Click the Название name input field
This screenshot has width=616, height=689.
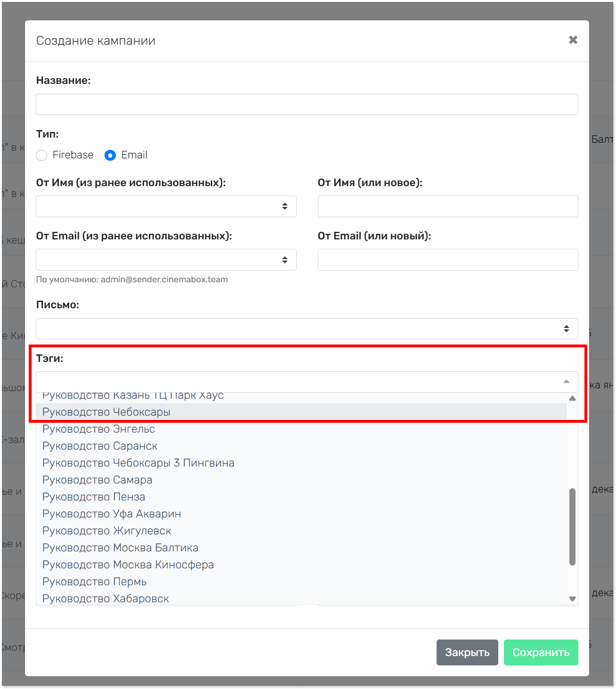pyautogui.click(x=307, y=104)
